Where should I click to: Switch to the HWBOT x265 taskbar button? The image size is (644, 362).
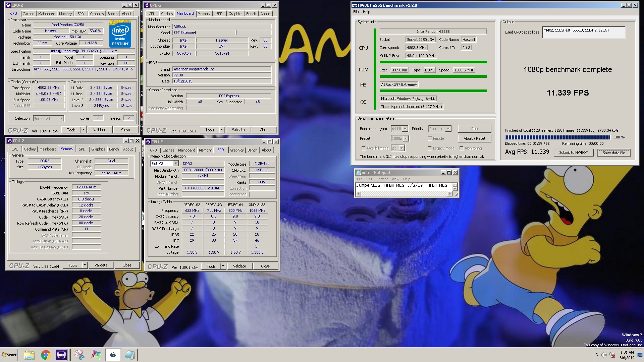[x=113, y=355]
